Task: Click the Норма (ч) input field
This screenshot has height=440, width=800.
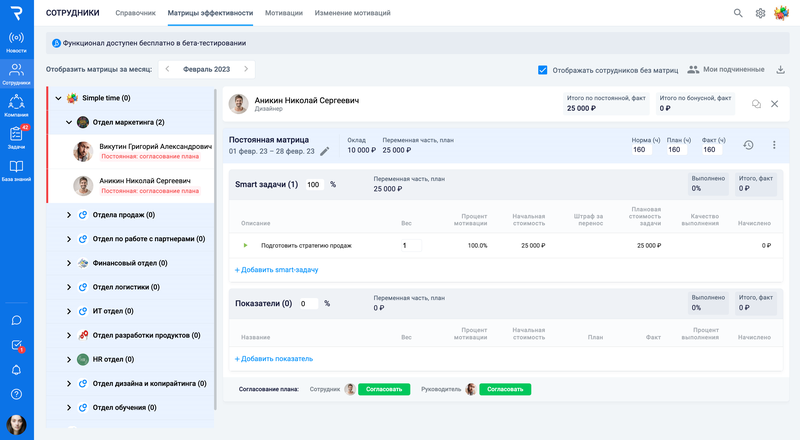Action: pyautogui.click(x=640, y=150)
